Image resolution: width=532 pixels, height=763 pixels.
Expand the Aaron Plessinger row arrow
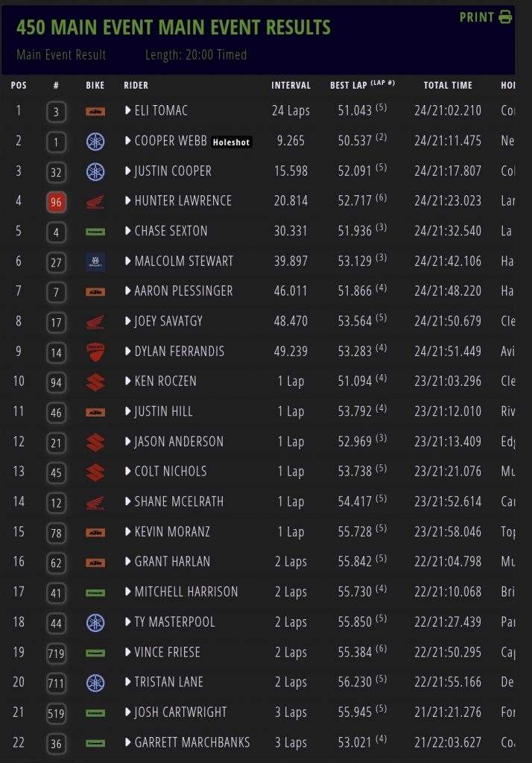point(128,291)
